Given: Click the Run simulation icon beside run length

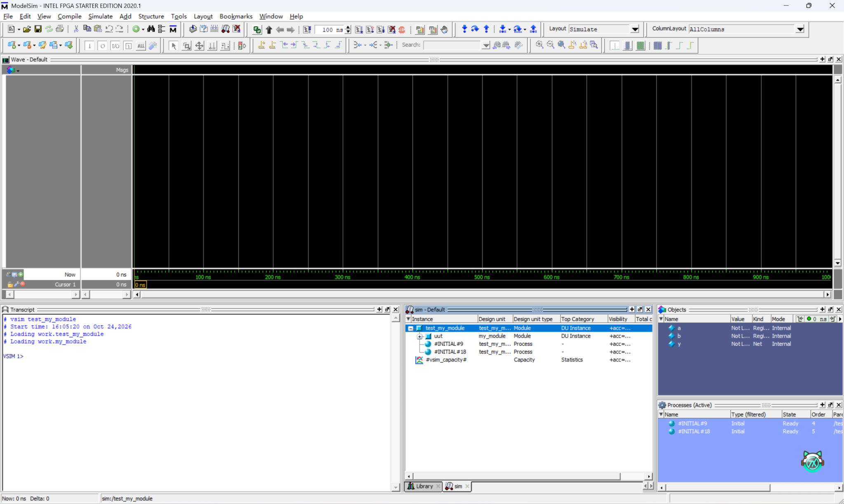Looking at the screenshot, I should [359, 29].
